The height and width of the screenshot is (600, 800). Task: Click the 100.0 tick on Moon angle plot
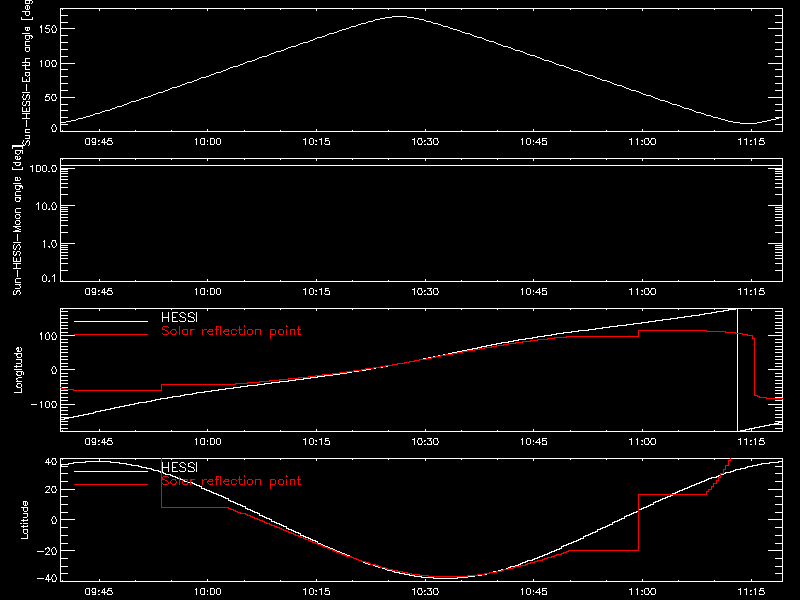coord(43,168)
